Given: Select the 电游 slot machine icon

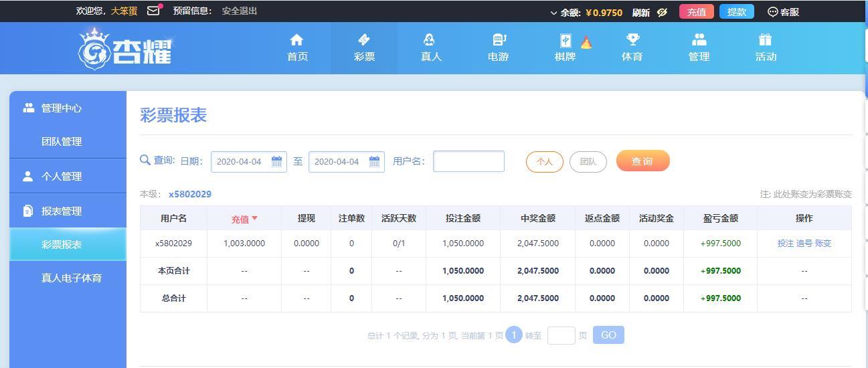Looking at the screenshot, I should click(x=499, y=40).
